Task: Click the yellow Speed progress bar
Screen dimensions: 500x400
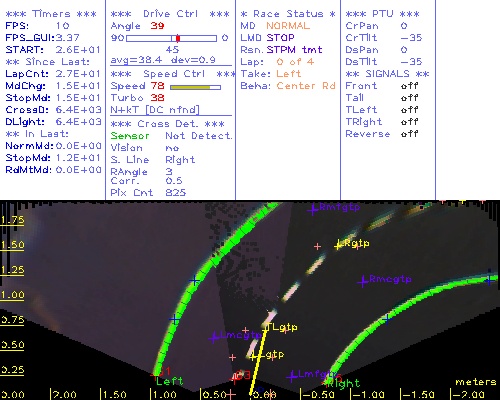Action: pyautogui.click(x=195, y=87)
